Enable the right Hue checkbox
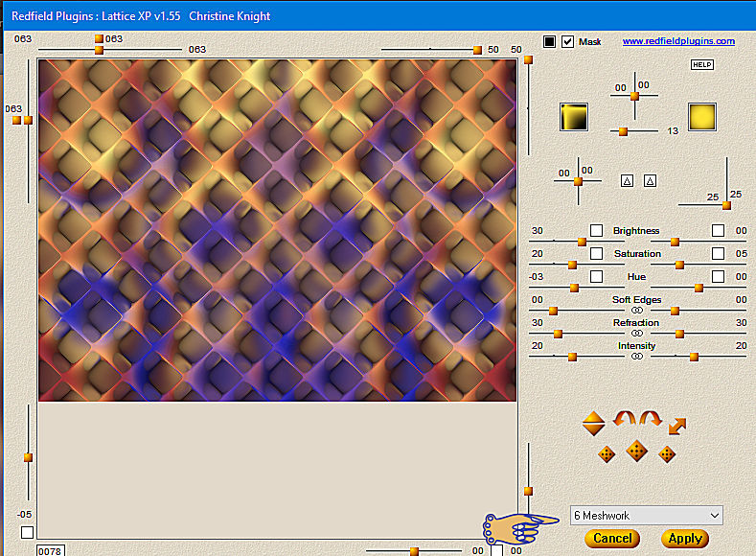756x556 pixels. click(x=718, y=276)
